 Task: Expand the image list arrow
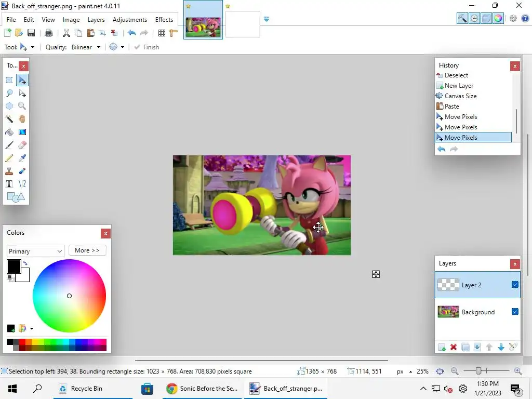tap(267, 19)
